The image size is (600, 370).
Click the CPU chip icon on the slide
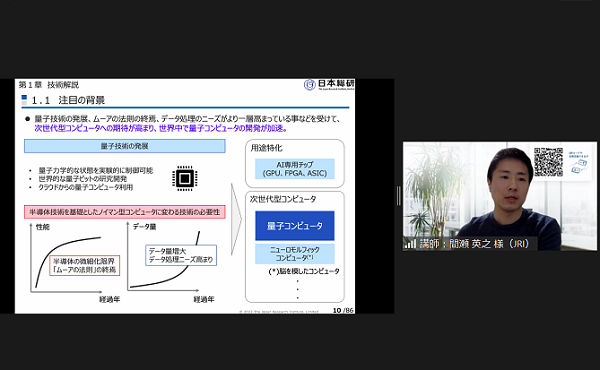click(x=185, y=178)
